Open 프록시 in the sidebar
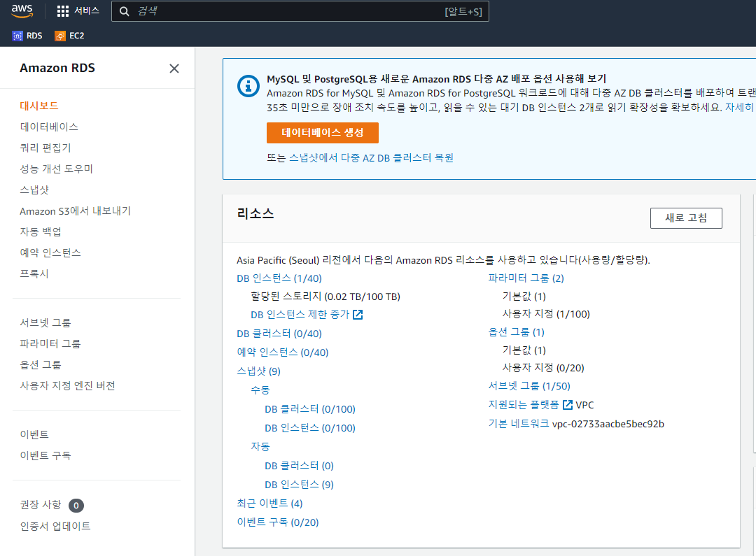Image resolution: width=756 pixels, height=556 pixels. tap(34, 273)
